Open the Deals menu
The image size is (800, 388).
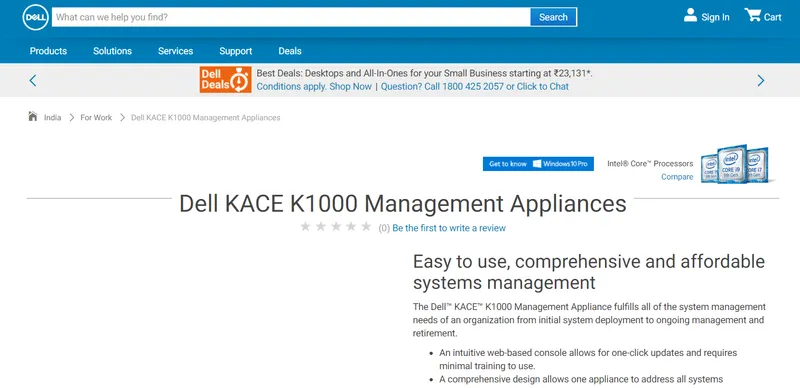click(x=290, y=51)
